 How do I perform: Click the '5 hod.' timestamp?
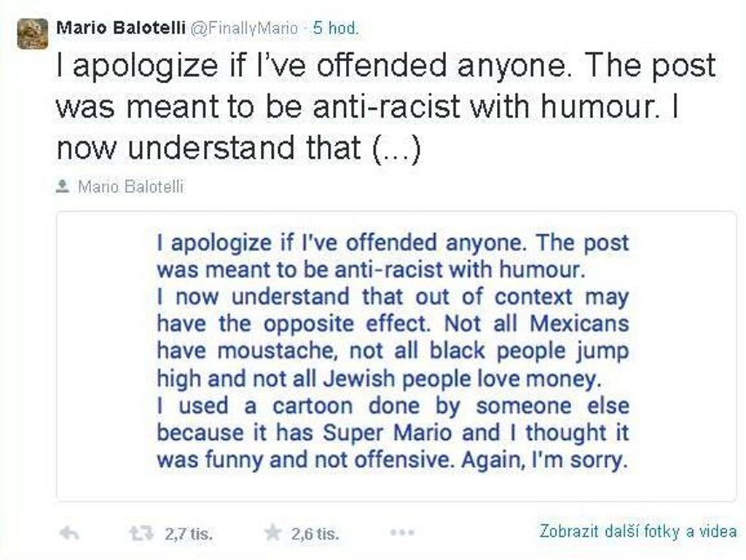tap(335, 28)
